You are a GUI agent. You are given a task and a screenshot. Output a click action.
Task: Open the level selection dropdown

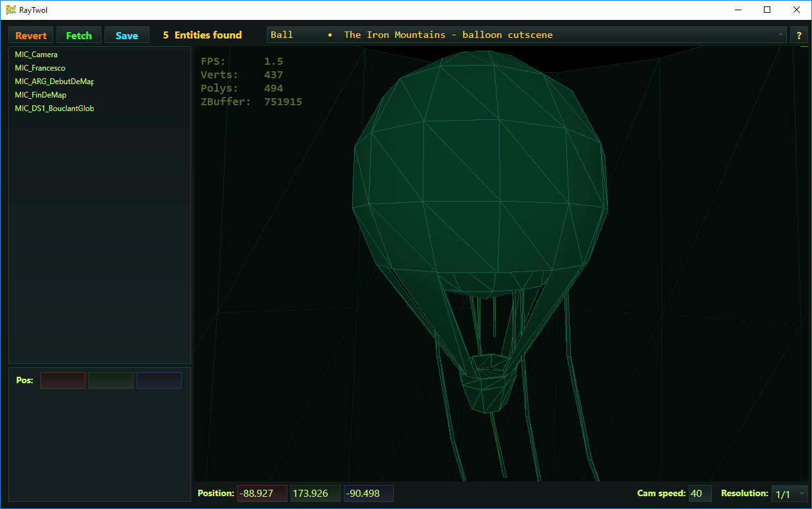[x=527, y=35]
